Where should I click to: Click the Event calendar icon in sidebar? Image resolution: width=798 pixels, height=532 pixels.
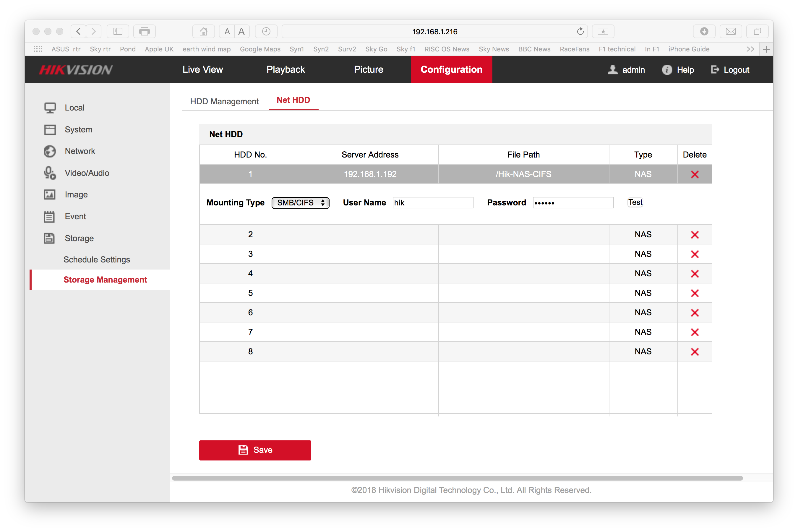50,216
